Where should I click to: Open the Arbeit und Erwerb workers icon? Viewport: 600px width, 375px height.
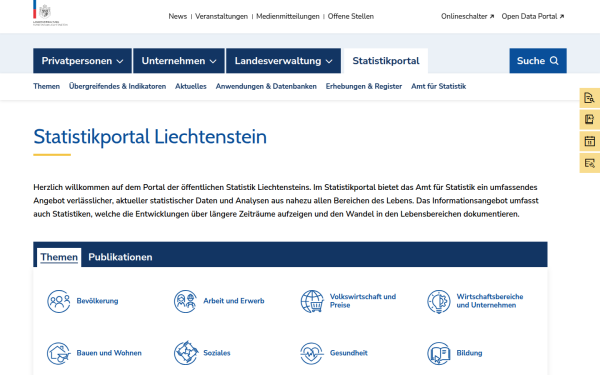pos(185,301)
